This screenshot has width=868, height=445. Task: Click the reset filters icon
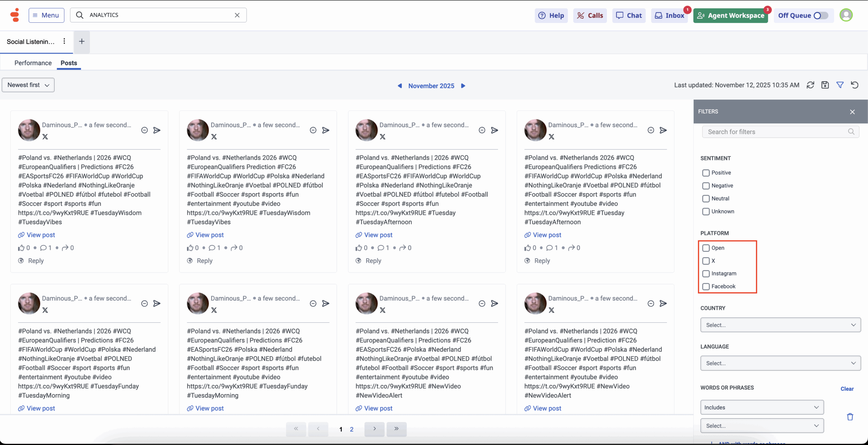(x=854, y=85)
